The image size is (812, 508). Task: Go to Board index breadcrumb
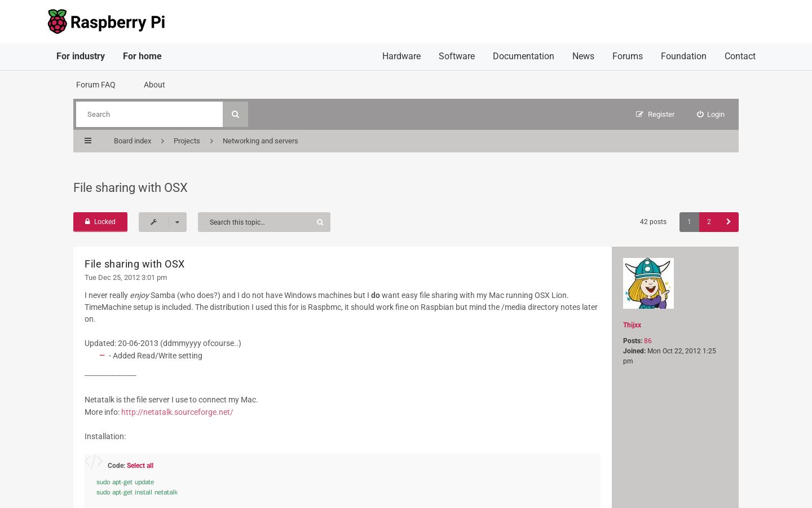point(133,141)
